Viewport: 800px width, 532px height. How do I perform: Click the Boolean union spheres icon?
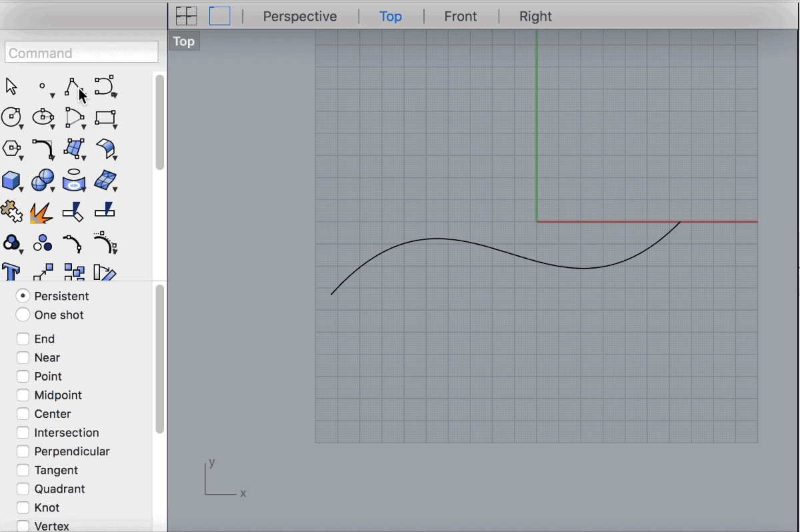(x=43, y=180)
